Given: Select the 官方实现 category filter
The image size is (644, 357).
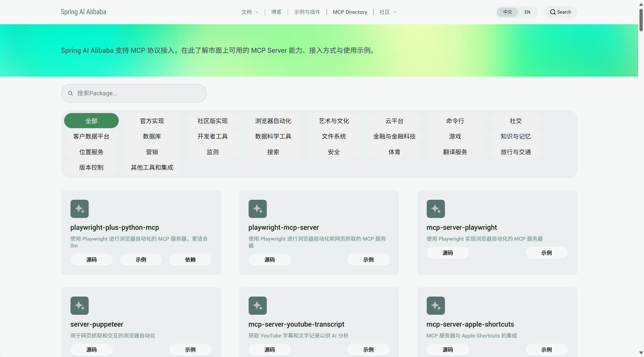Looking at the screenshot, I should (x=152, y=121).
